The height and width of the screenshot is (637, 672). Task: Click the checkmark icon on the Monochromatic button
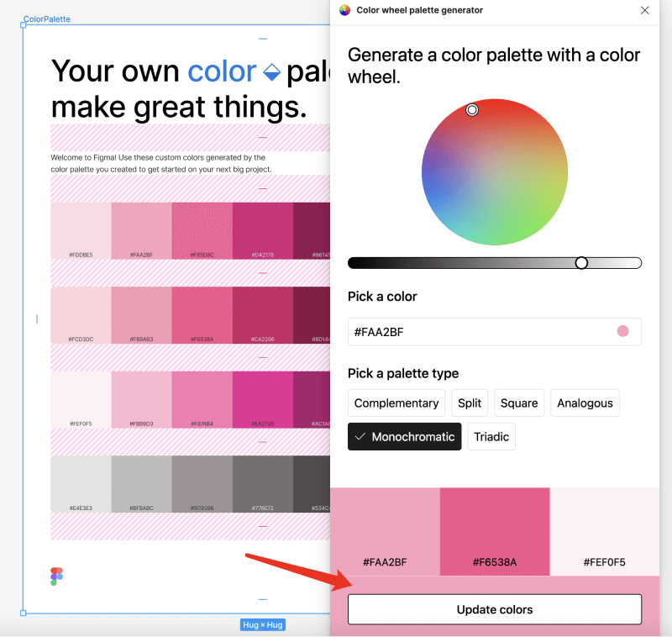point(360,436)
